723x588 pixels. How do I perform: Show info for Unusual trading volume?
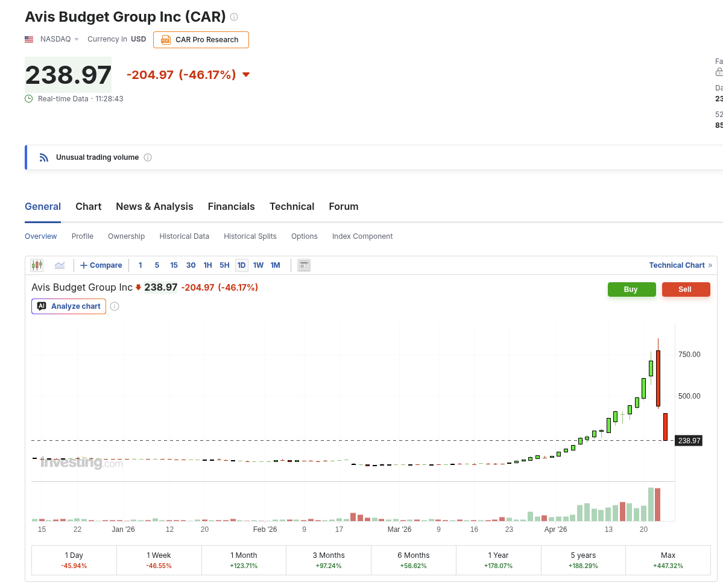click(148, 158)
